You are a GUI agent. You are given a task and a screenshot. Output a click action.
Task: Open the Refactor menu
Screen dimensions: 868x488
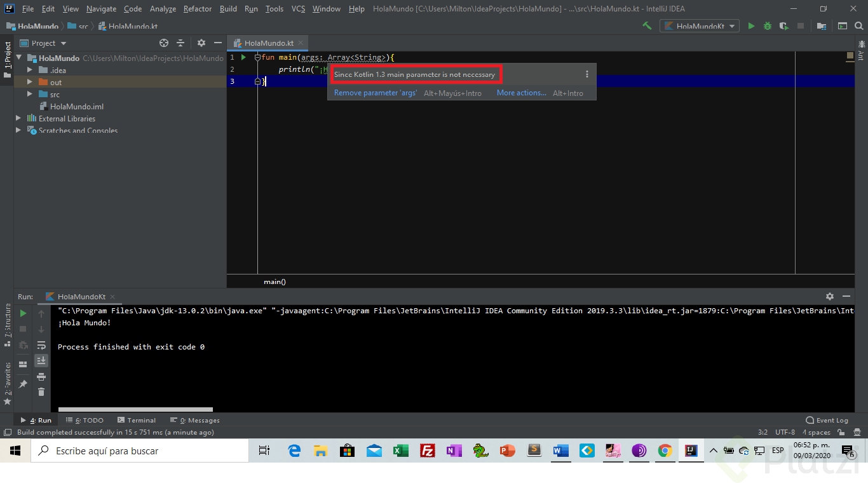[x=198, y=9]
